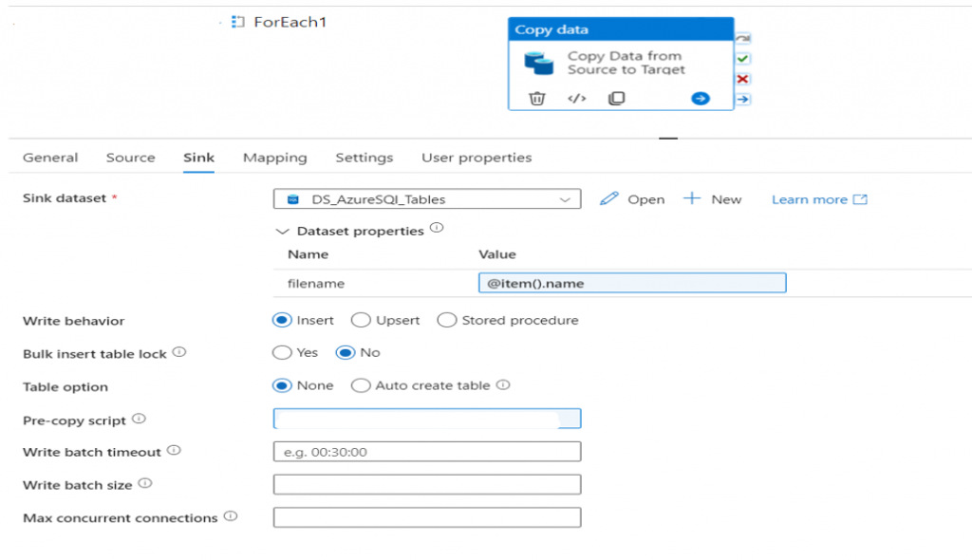This screenshot has height=560, width=972.
Task: Click the info icon next to Pre-copy script
Action: click(139, 419)
